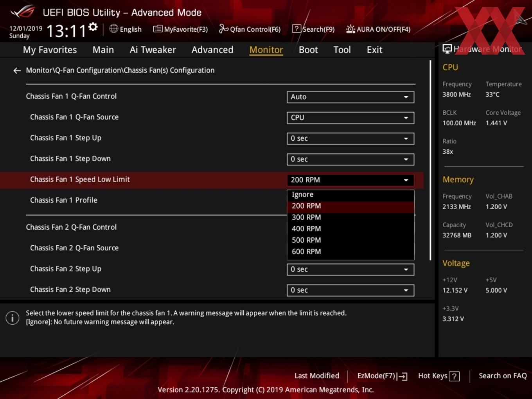Open the Ai Tweaker tab
This screenshot has width=532, height=399.
[x=153, y=50]
